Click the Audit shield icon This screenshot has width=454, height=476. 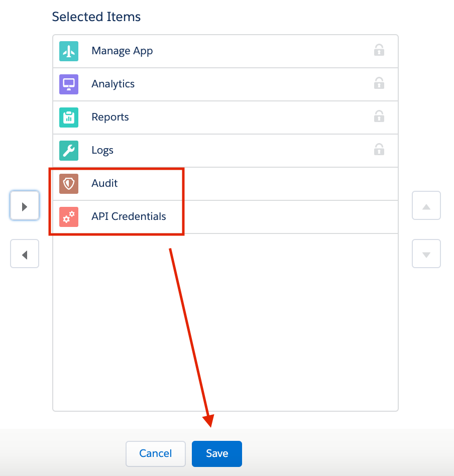[x=69, y=183]
